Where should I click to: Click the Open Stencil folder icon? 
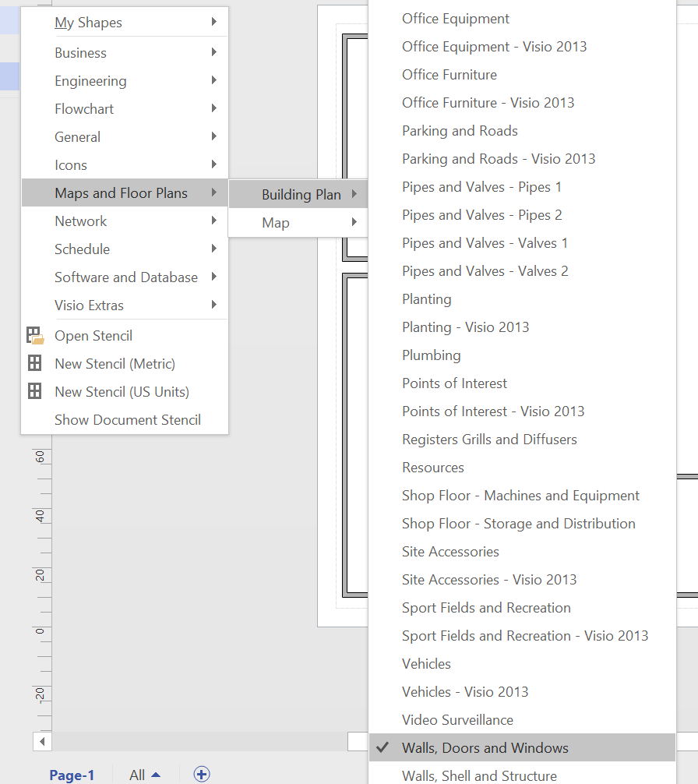click(35, 335)
